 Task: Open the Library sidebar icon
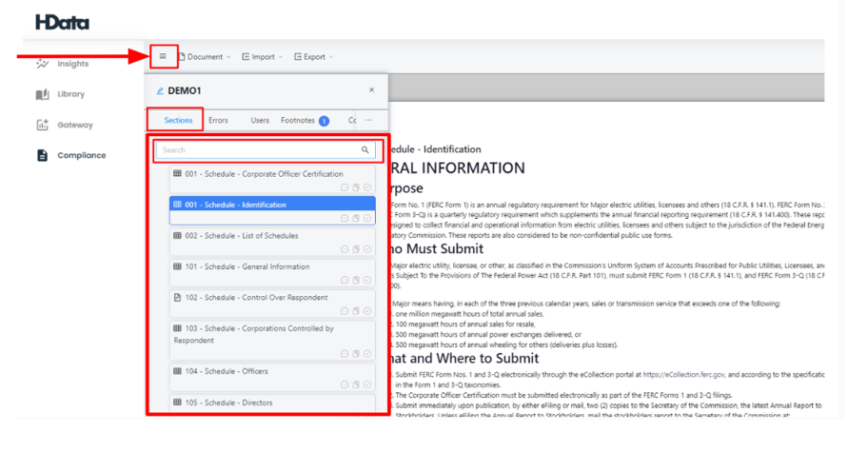click(x=43, y=94)
